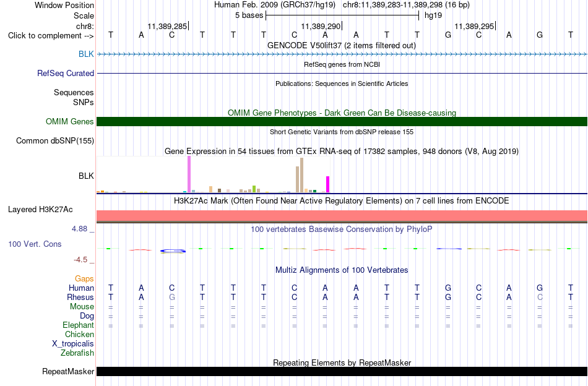Image resolution: width=588 pixels, height=386 pixels.
Task: Click the black RepeatMasker element bar
Action: [x=342, y=371]
